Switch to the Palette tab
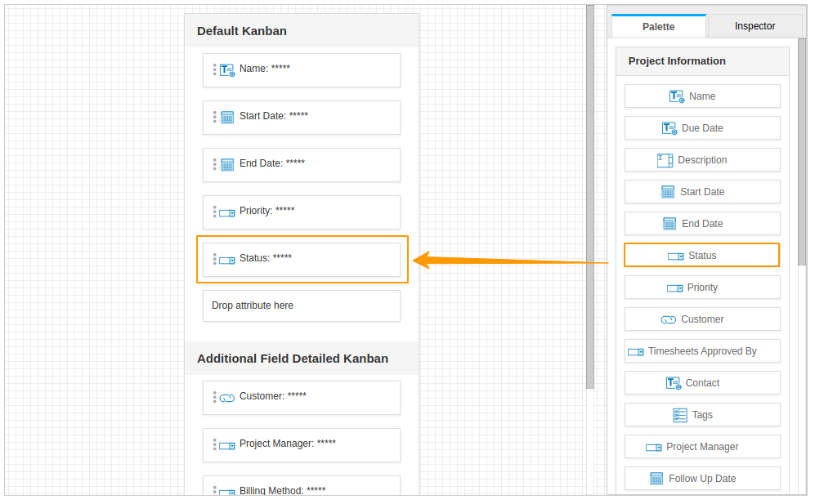 [658, 26]
